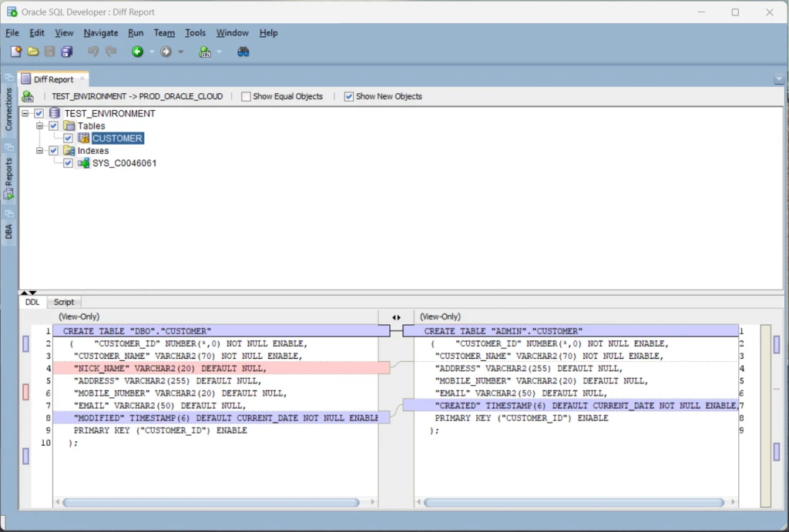Click the Oracle SQL Developer title icon
This screenshot has height=532, width=789.
pos(12,12)
